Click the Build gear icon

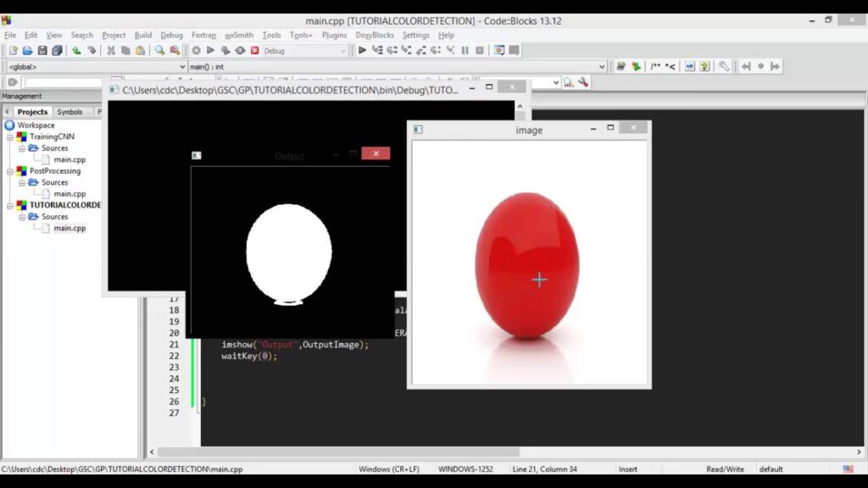click(196, 51)
